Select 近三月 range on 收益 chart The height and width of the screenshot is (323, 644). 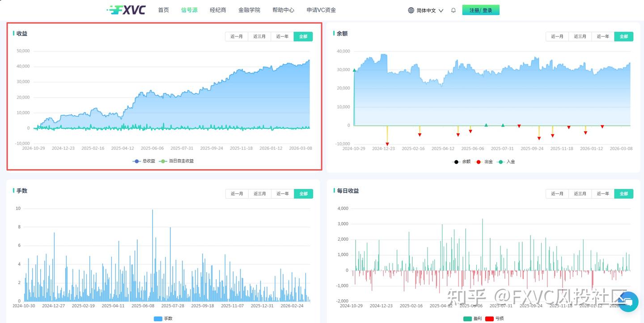click(x=259, y=36)
